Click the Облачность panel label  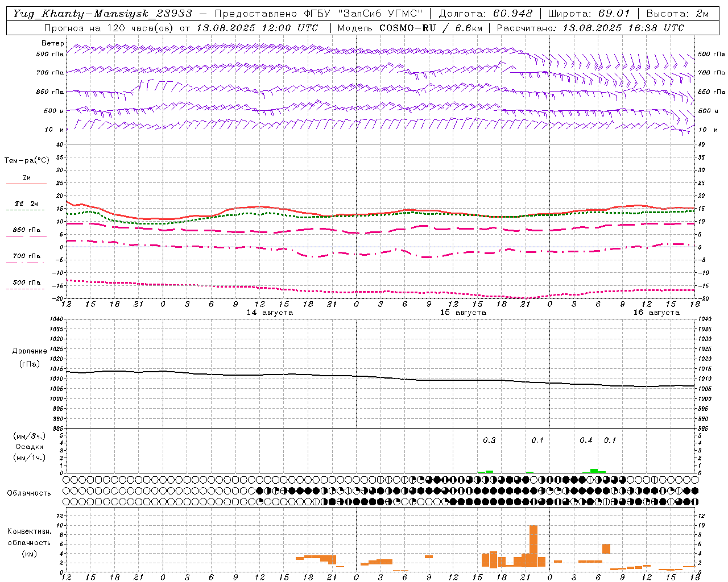pyautogui.click(x=29, y=493)
